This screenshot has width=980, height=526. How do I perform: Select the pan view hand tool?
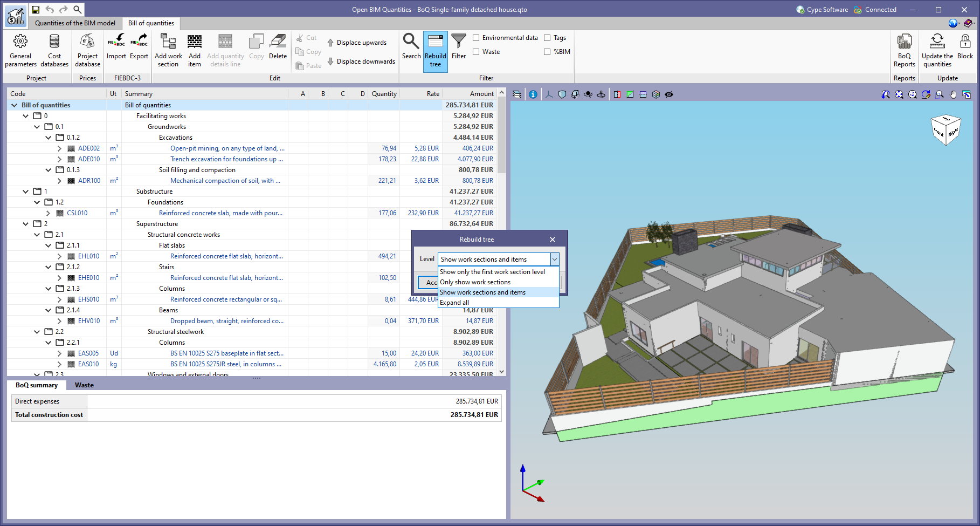click(x=953, y=94)
